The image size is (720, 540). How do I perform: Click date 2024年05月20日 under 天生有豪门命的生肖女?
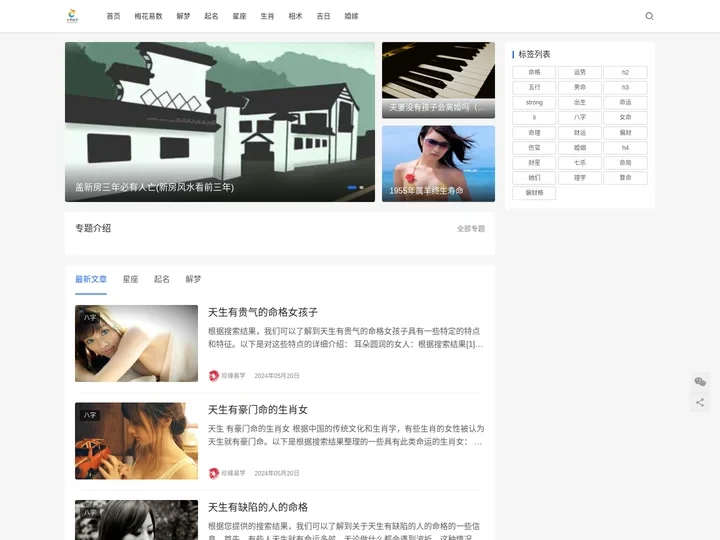(x=277, y=473)
